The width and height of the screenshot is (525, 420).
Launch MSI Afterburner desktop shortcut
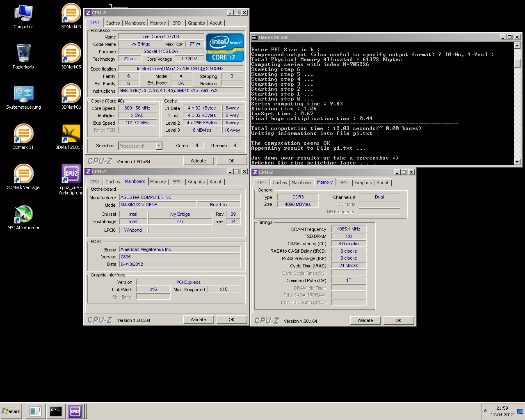click(x=23, y=217)
